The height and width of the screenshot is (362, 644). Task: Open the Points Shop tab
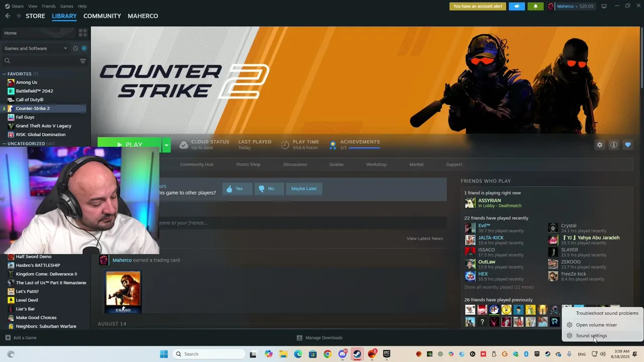[249, 164]
